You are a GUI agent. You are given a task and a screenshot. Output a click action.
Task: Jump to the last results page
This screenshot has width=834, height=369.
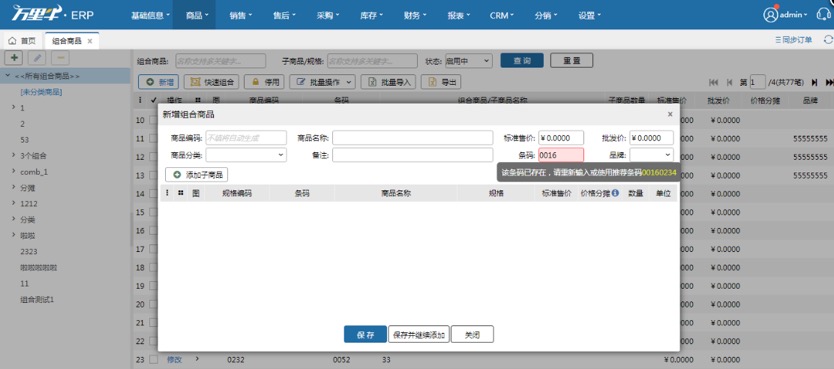(x=829, y=82)
